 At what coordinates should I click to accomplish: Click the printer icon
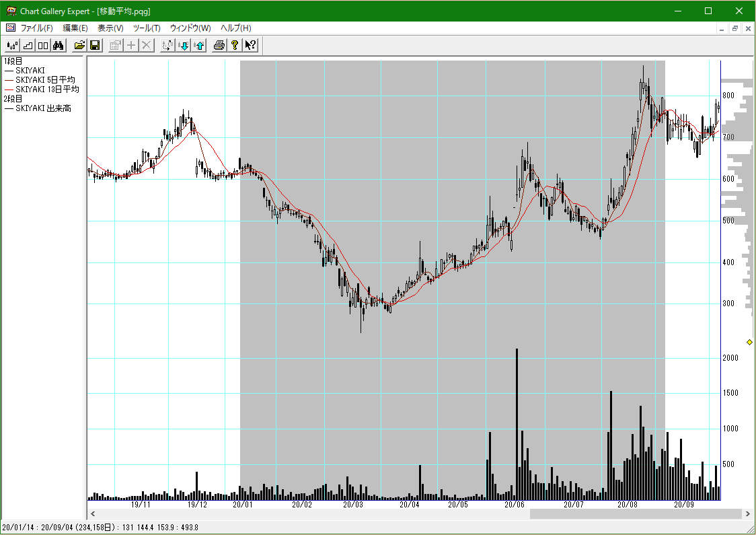tap(219, 45)
